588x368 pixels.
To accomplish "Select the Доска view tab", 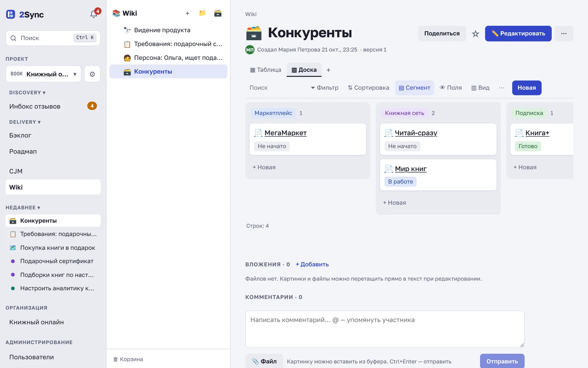I will pos(304,70).
